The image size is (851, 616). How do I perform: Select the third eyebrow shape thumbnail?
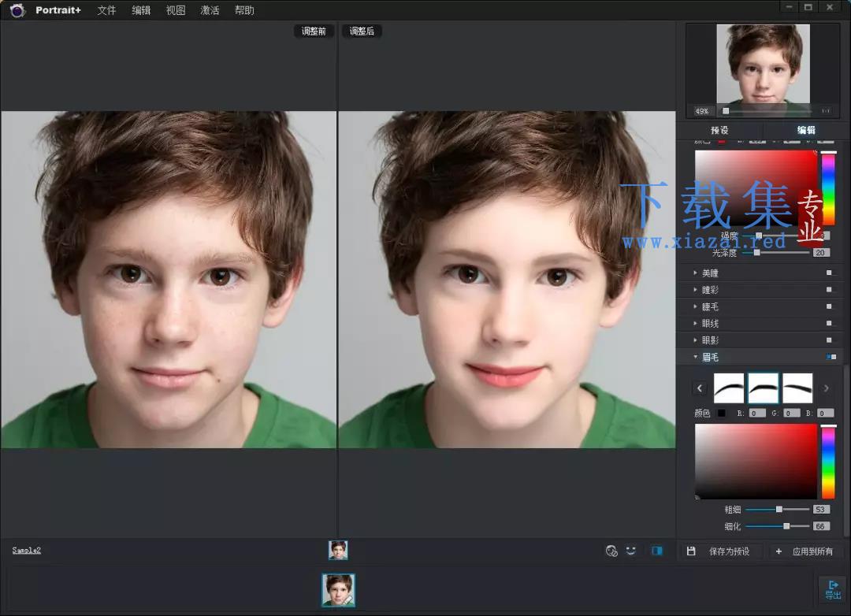click(797, 388)
